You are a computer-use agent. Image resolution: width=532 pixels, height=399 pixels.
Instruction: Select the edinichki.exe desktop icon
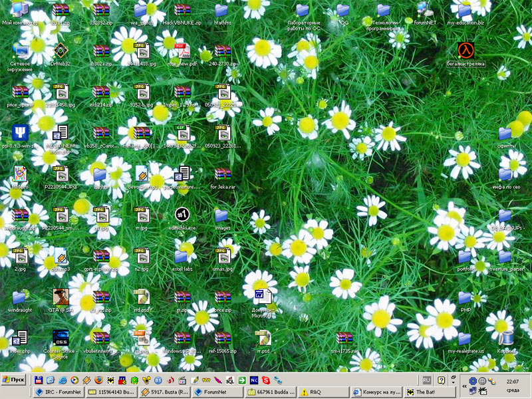coord(182,215)
